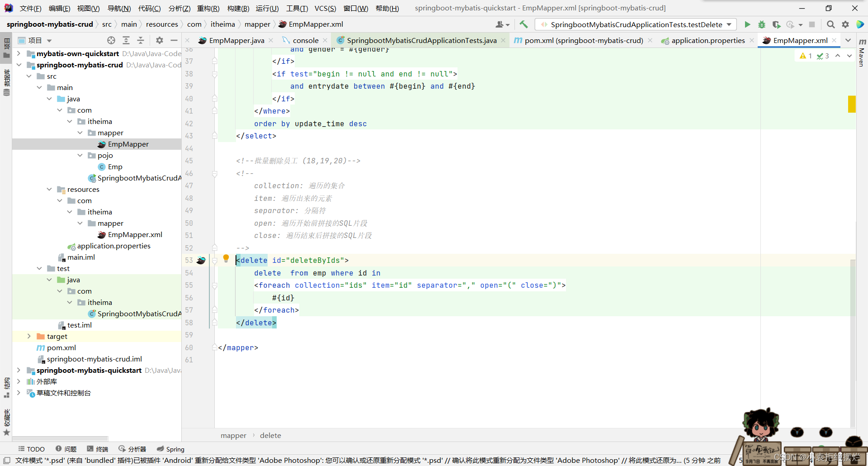Open the Spring tool window
Viewport: 868px width, 466px height.
pos(170,449)
